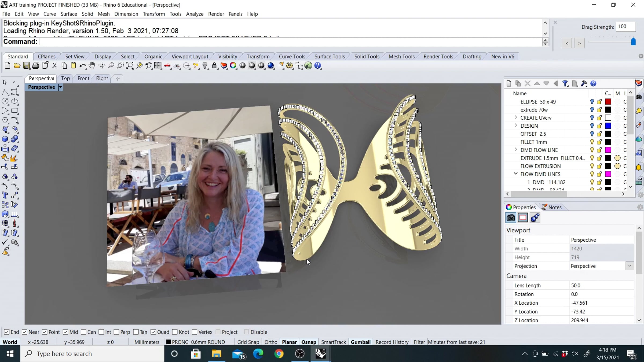Toggle Grid Snap in the status bar

pos(248,342)
